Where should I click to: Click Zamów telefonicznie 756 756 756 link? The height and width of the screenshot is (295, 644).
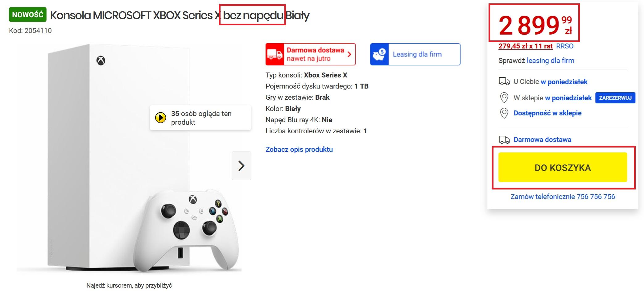(x=563, y=197)
